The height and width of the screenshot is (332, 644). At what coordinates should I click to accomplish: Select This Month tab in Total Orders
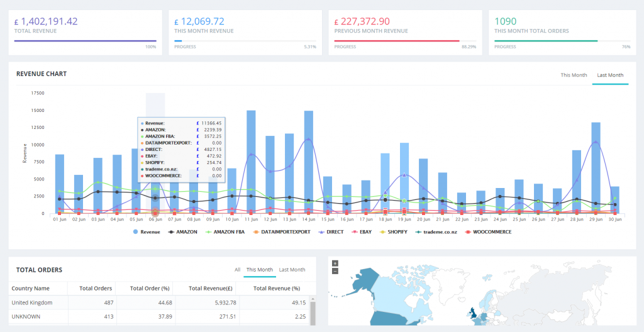[x=260, y=270]
